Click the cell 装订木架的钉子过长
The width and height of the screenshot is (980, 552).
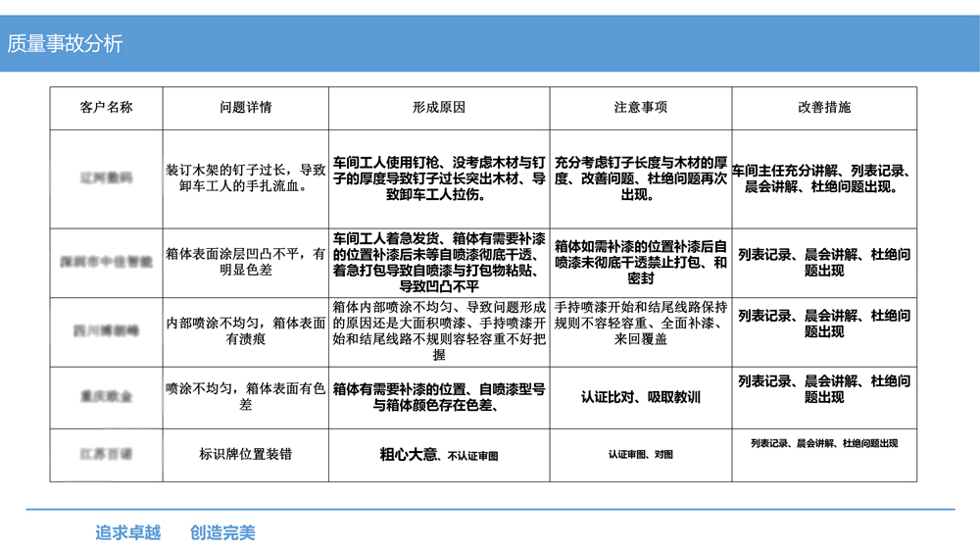pyautogui.click(x=246, y=178)
